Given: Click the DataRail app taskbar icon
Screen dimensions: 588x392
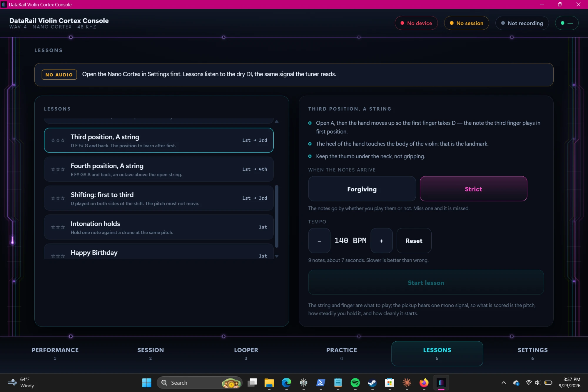Looking at the screenshot, I should click(441, 383).
